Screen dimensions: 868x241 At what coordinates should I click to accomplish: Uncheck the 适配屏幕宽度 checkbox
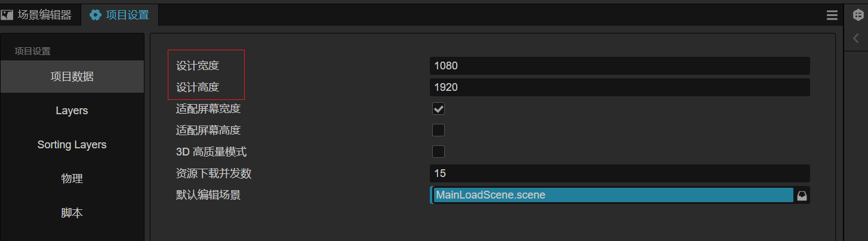pos(438,109)
